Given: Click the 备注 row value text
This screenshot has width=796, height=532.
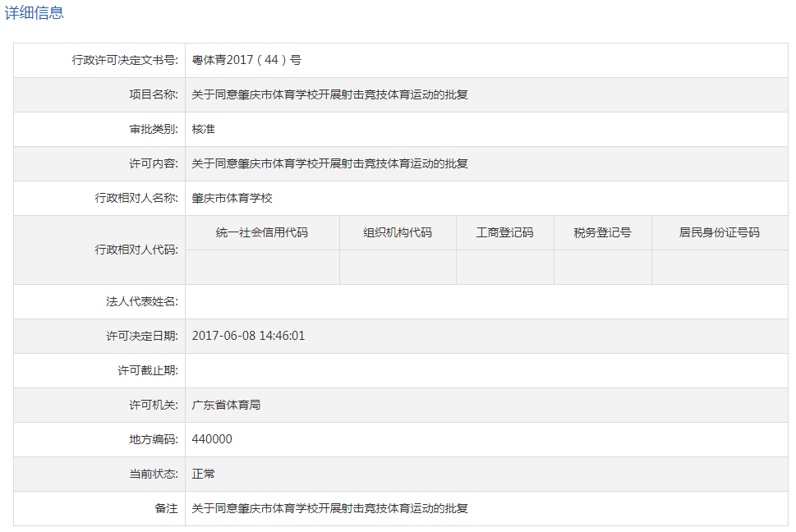Looking at the screenshot, I should tap(329, 508).
